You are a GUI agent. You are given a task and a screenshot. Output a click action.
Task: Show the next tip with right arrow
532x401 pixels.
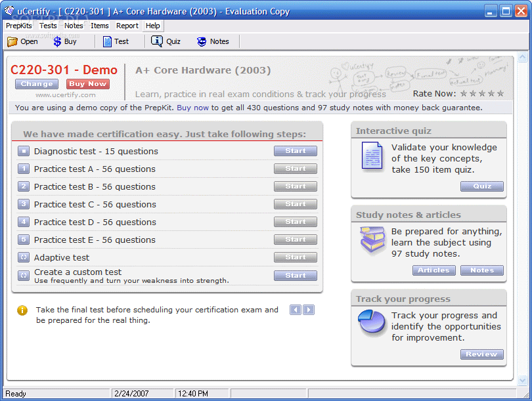(x=309, y=310)
